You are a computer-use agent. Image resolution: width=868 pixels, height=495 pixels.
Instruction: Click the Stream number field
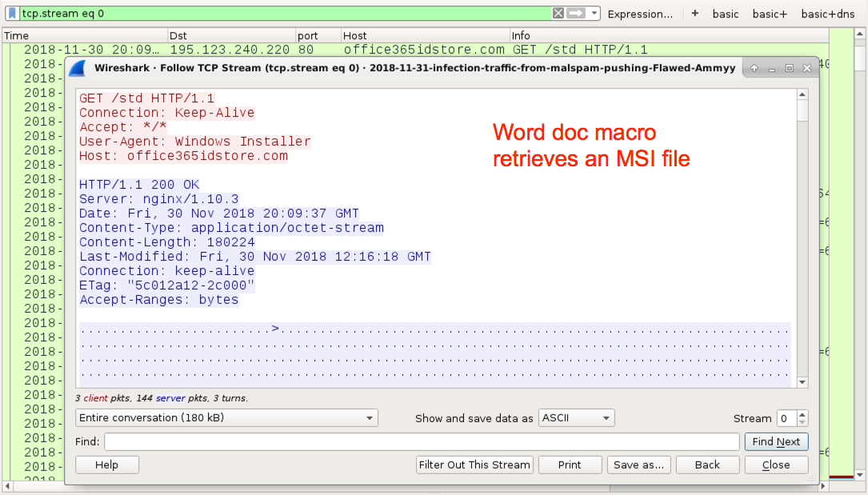click(786, 418)
